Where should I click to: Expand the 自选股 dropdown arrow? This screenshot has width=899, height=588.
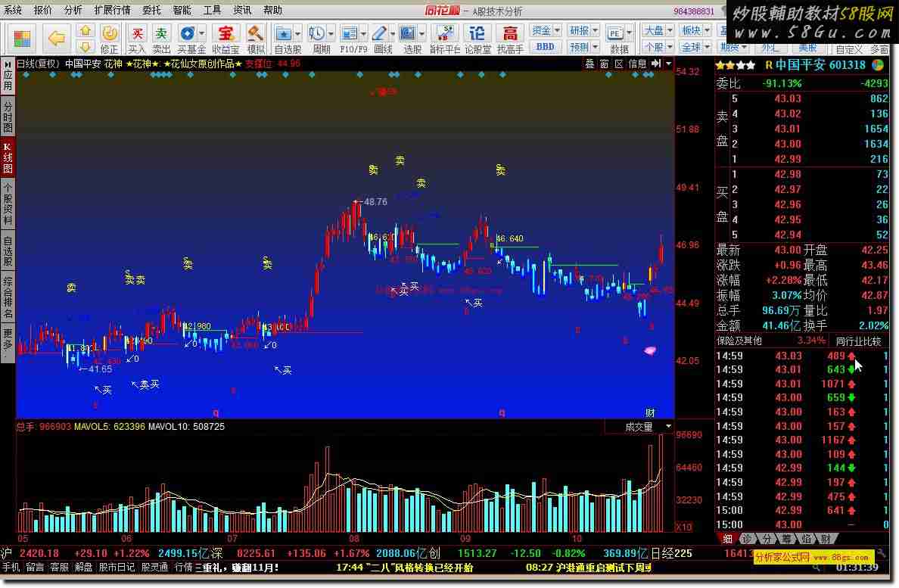point(297,34)
